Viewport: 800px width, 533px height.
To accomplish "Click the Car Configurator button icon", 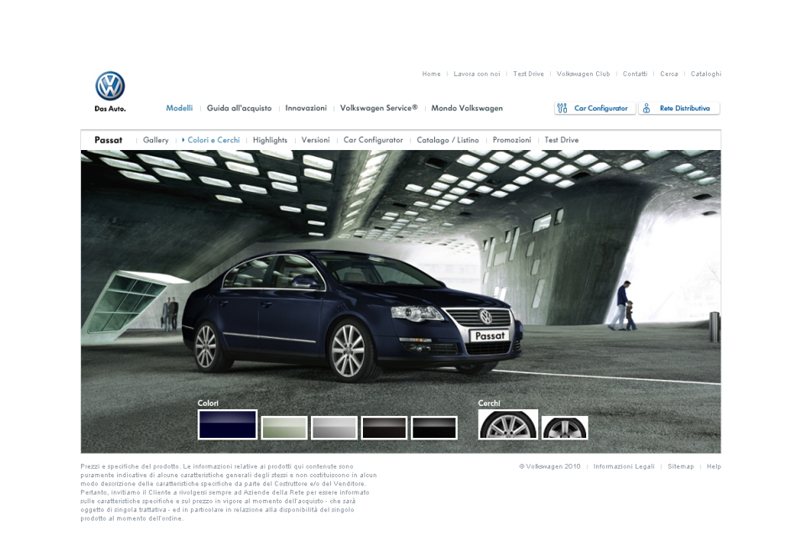I will coord(563,108).
